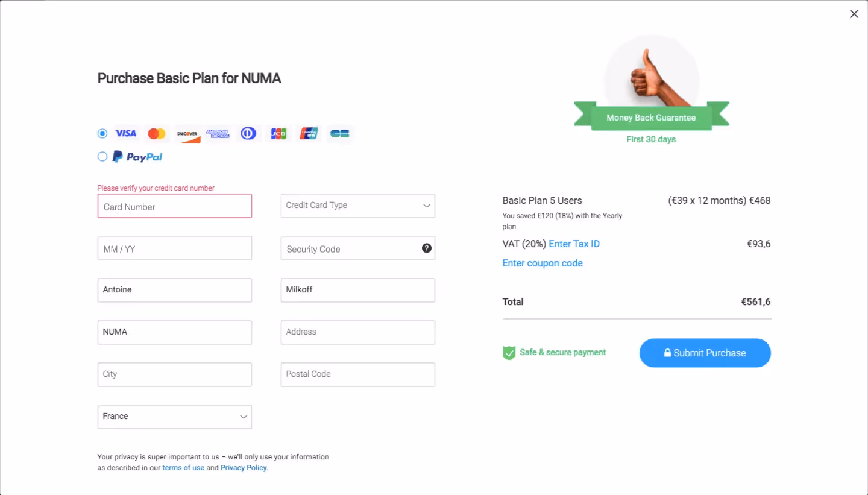Open the Enter coupon code option
The image size is (868, 495).
(542, 263)
